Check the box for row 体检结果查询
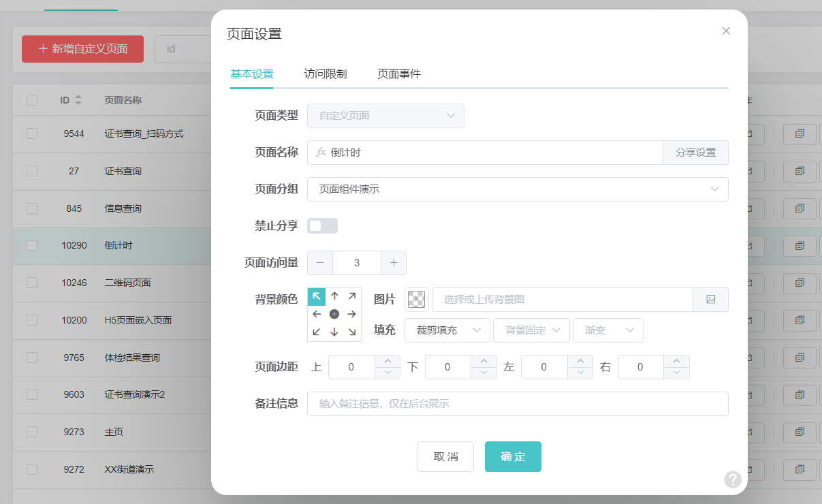Screen dimensions: 822x504 pos(32,357)
